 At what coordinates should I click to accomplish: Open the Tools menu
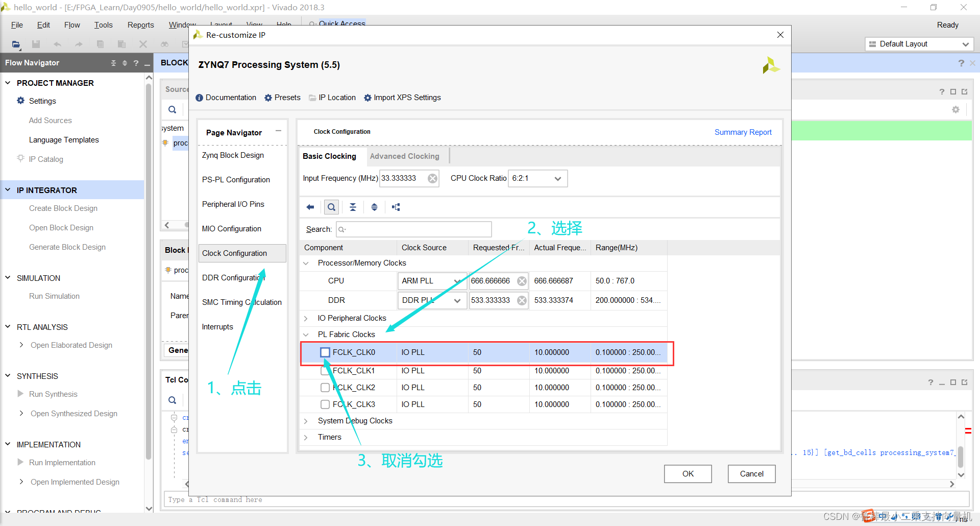103,25
